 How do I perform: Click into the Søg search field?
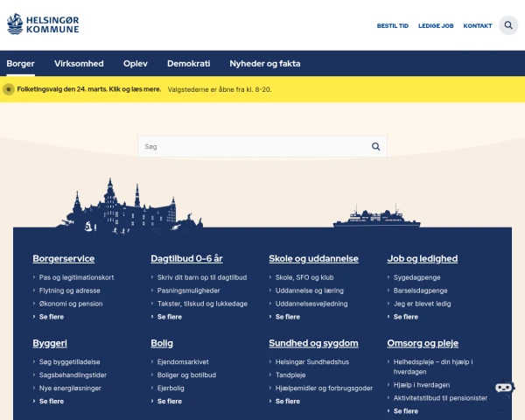point(262,146)
